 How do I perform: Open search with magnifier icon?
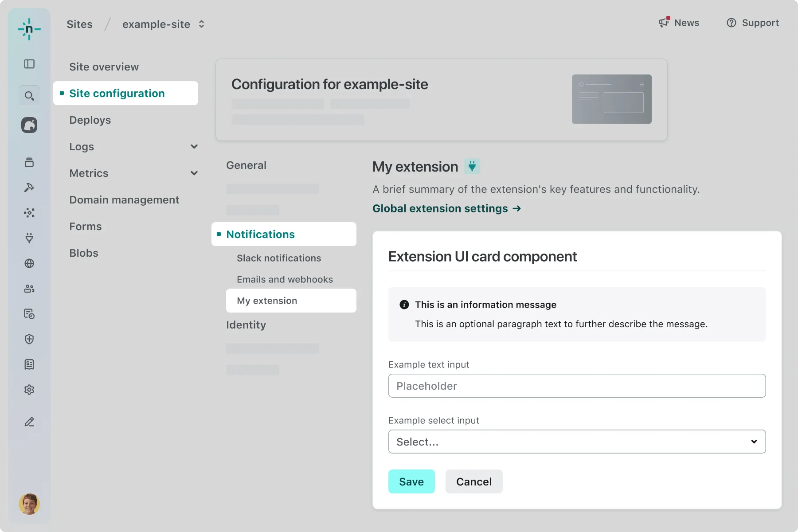(x=29, y=96)
